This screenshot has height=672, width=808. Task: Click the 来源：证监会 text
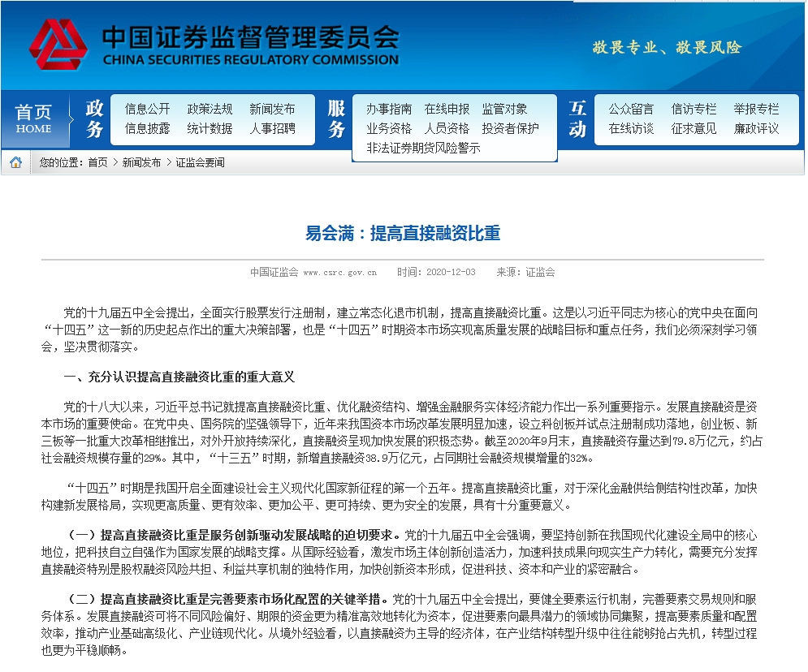pos(525,272)
